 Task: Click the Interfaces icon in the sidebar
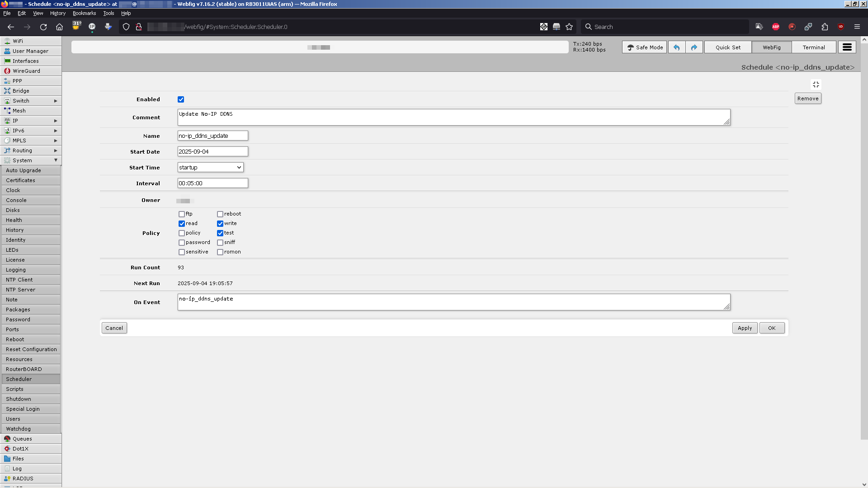coord(7,61)
